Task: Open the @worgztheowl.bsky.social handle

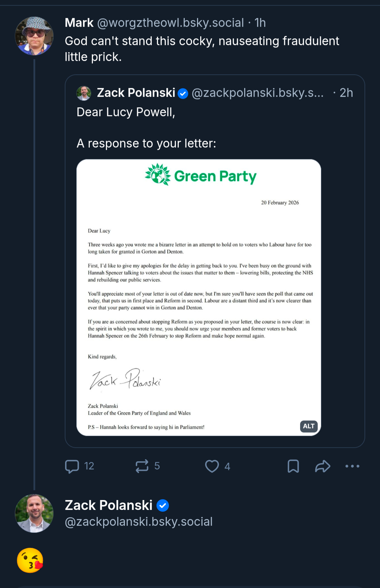Action: 170,23
